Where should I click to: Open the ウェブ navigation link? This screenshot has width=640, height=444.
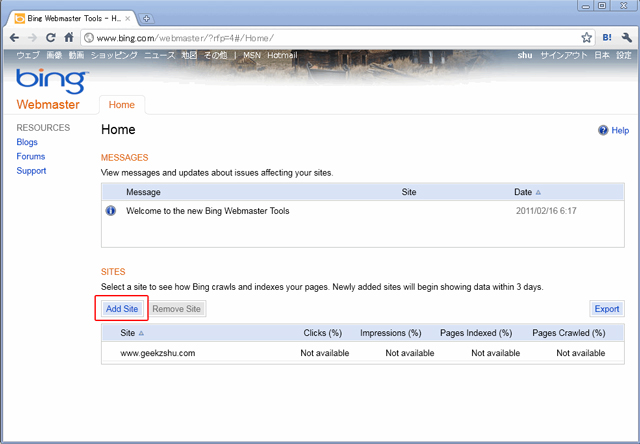28,55
